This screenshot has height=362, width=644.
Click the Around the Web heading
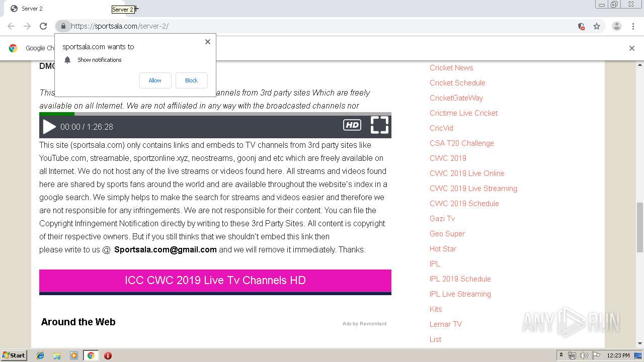coord(78,322)
